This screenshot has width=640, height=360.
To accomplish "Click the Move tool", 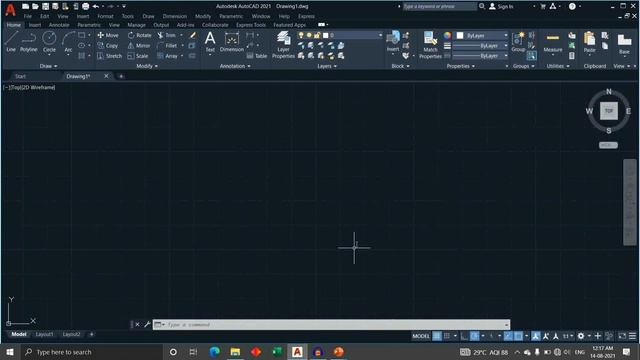I will [108, 35].
